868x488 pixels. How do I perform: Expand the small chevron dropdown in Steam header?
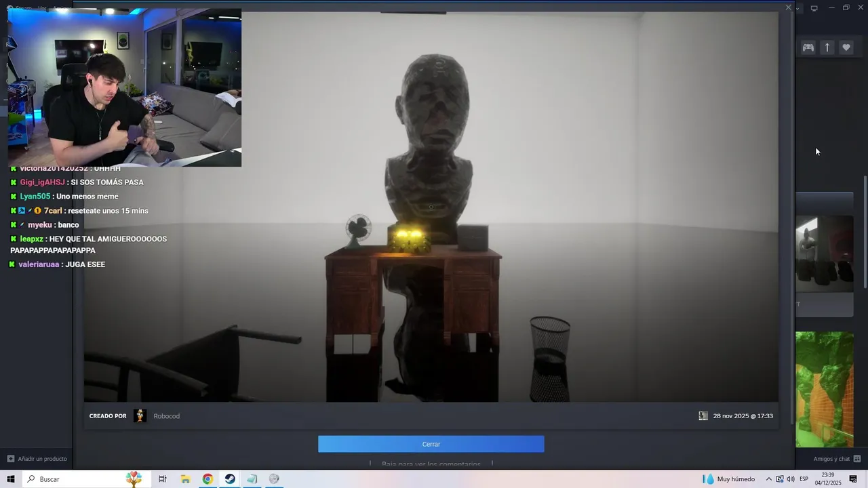pyautogui.click(x=798, y=8)
